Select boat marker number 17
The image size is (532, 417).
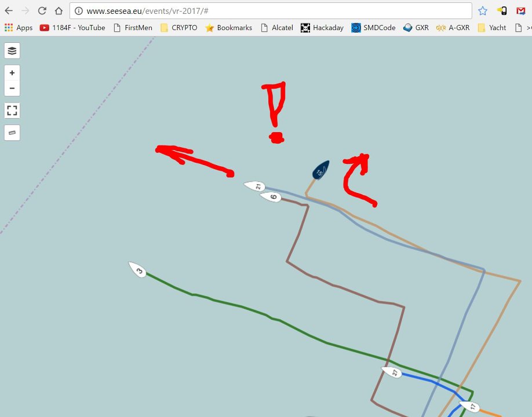tap(469, 407)
